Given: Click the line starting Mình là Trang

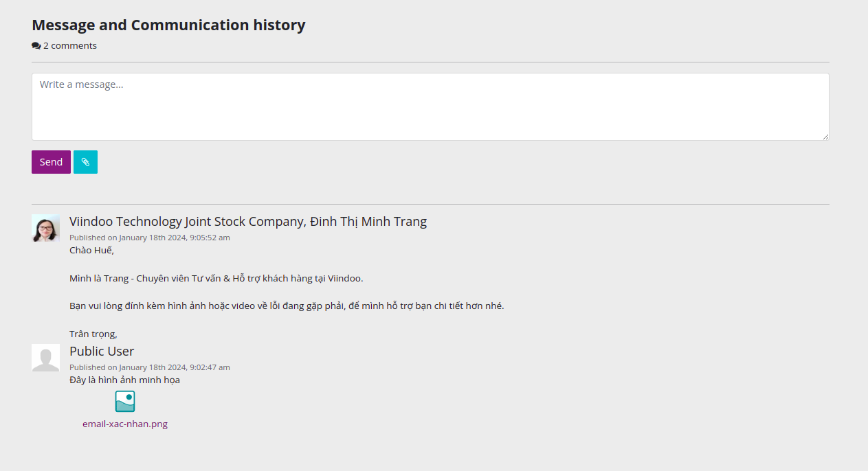Looking at the screenshot, I should (x=216, y=278).
